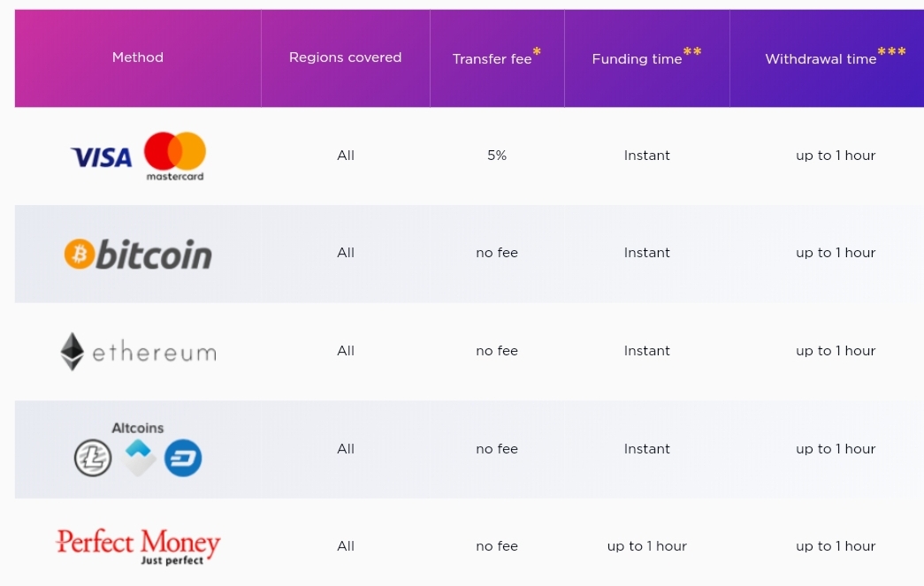Viewport: 924px width, 586px height.
Task: Choose the Litecoin altcoin icon
Action: [93, 458]
